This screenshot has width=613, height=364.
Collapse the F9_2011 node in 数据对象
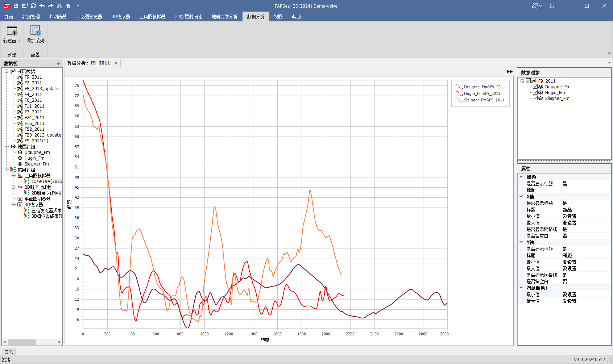[522, 81]
